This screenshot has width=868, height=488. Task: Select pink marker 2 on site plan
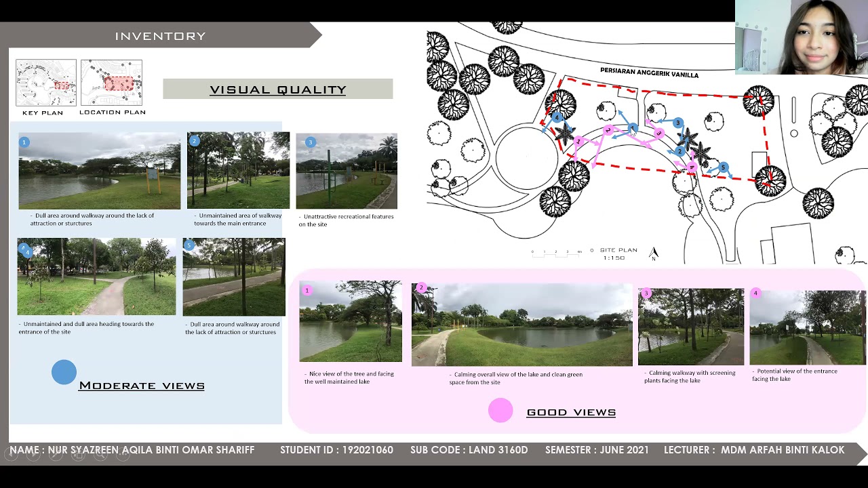(x=608, y=130)
